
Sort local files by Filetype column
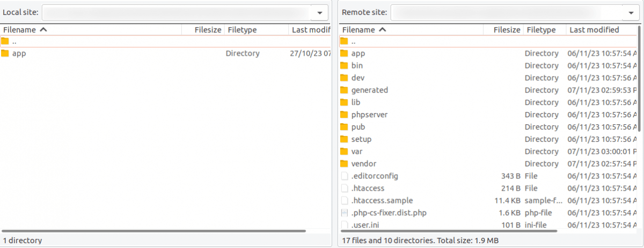[x=242, y=30]
